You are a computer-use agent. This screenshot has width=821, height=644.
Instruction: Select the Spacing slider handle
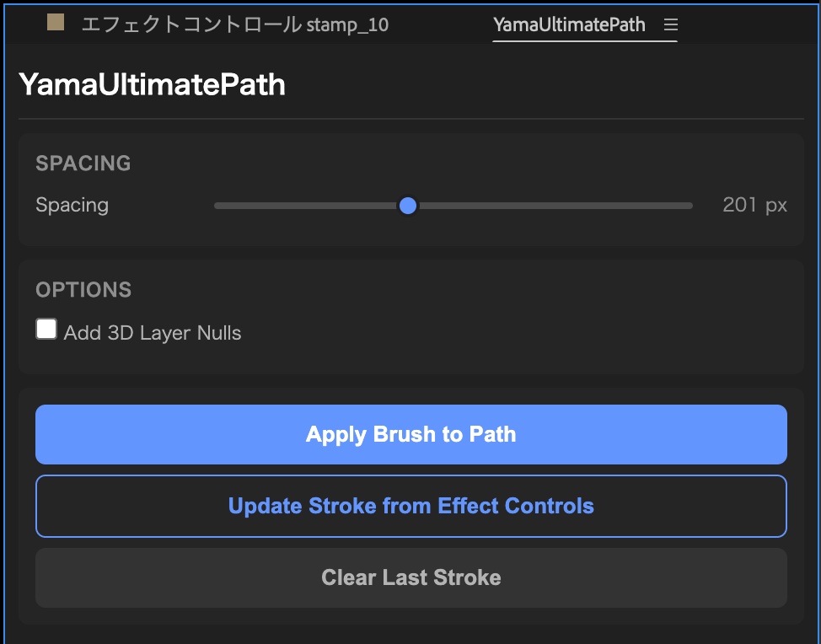(408, 205)
